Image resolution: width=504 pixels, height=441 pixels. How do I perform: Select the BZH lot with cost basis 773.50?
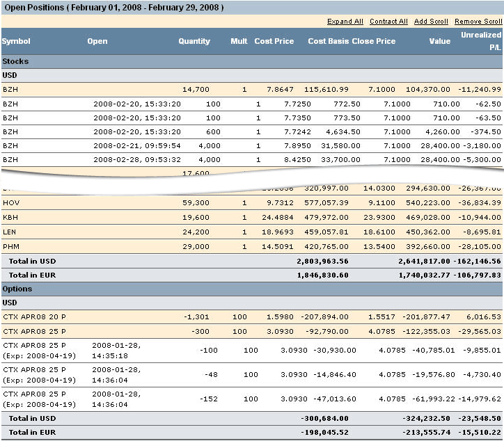click(x=252, y=118)
